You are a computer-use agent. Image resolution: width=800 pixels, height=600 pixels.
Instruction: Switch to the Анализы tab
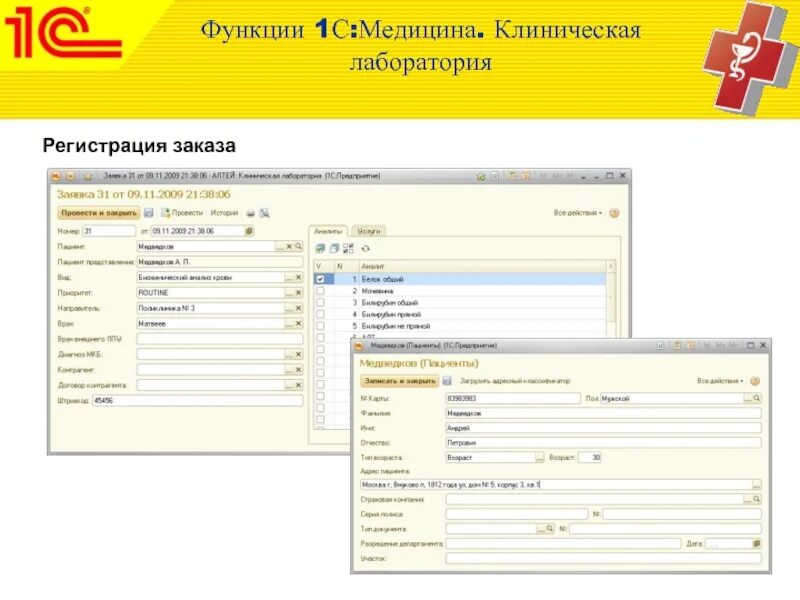[x=328, y=231]
